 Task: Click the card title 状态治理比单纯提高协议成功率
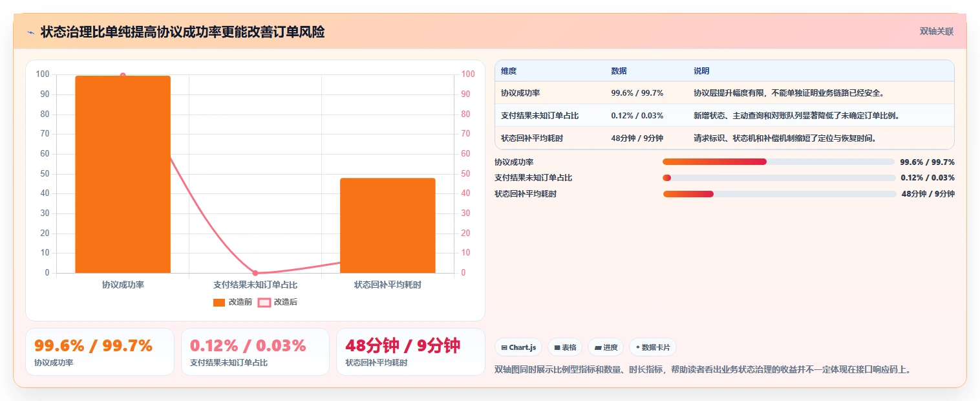183,32
